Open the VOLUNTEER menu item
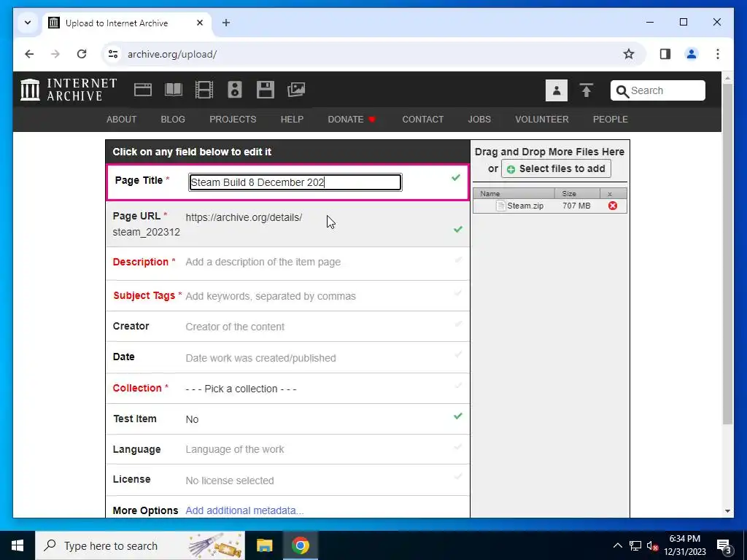747x560 pixels. [x=542, y=120]
